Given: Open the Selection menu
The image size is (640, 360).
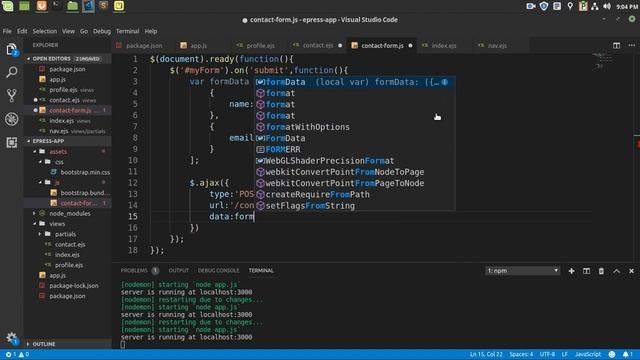Looking at the screenshot, I should coord(44,31).
